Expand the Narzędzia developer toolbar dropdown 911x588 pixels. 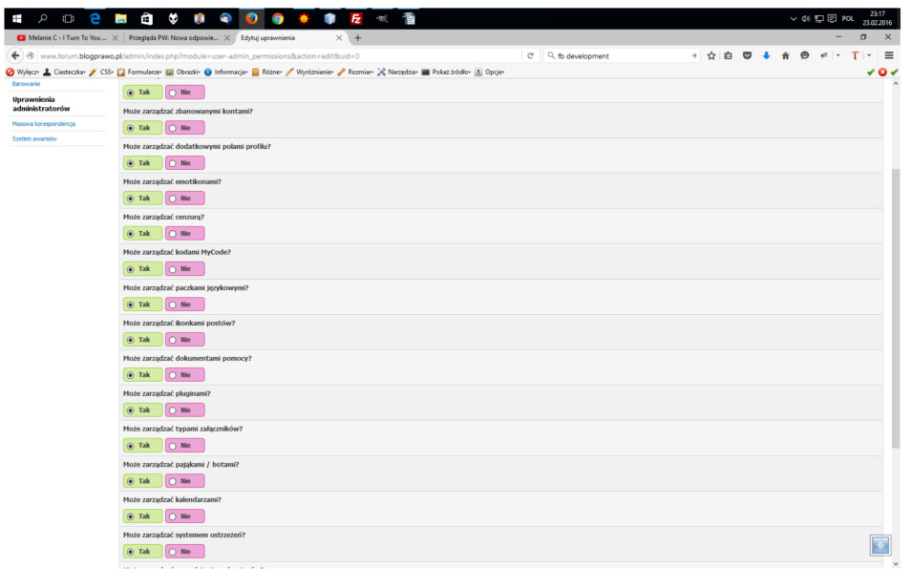click(x=397, y=72)
